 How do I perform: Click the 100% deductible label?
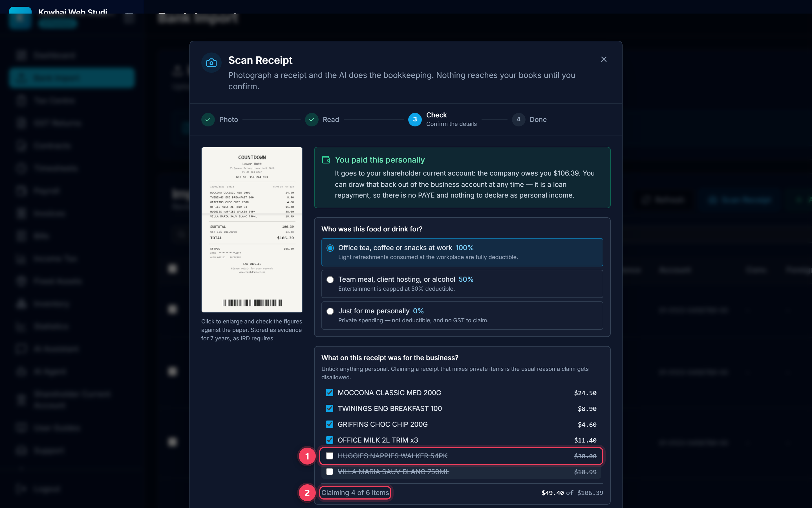(x=464, y=248)
